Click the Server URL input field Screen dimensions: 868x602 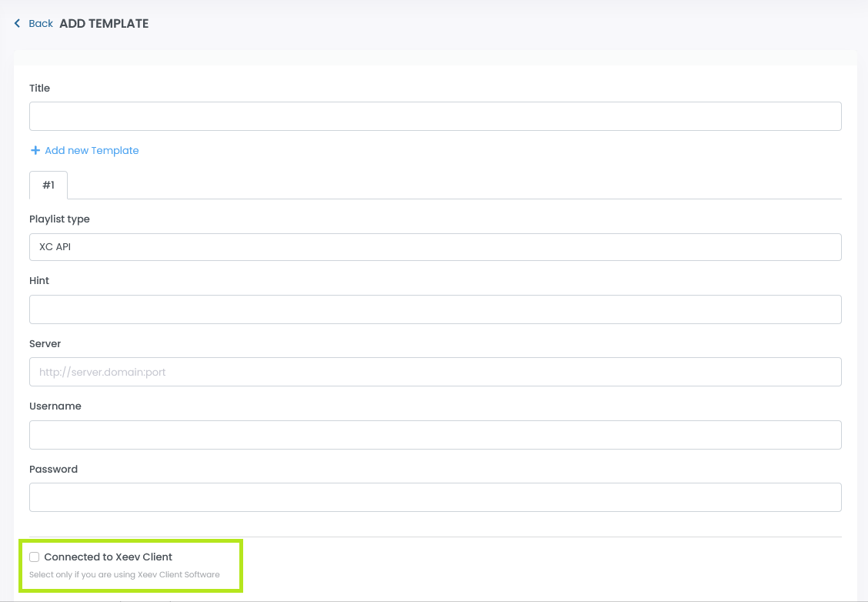[435, 372]
